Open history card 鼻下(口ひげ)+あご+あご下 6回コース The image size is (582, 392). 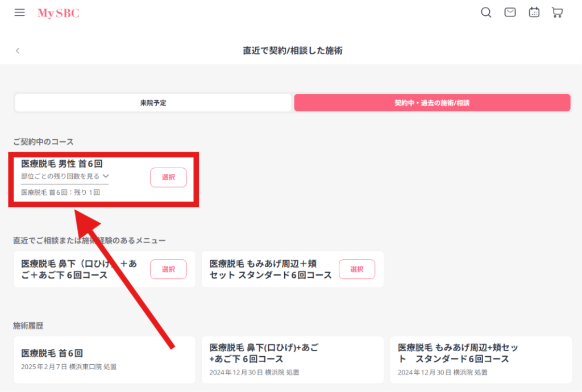click(x=293, y=360)
